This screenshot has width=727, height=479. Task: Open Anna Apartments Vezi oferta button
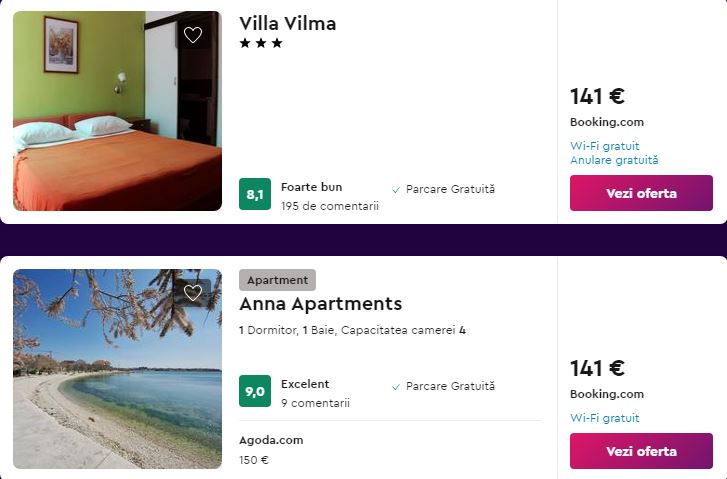click(x=641, y=451)
